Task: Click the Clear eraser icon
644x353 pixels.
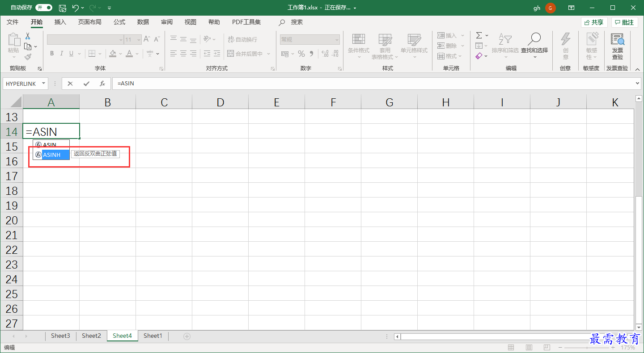Action: [x=479, y=56]
